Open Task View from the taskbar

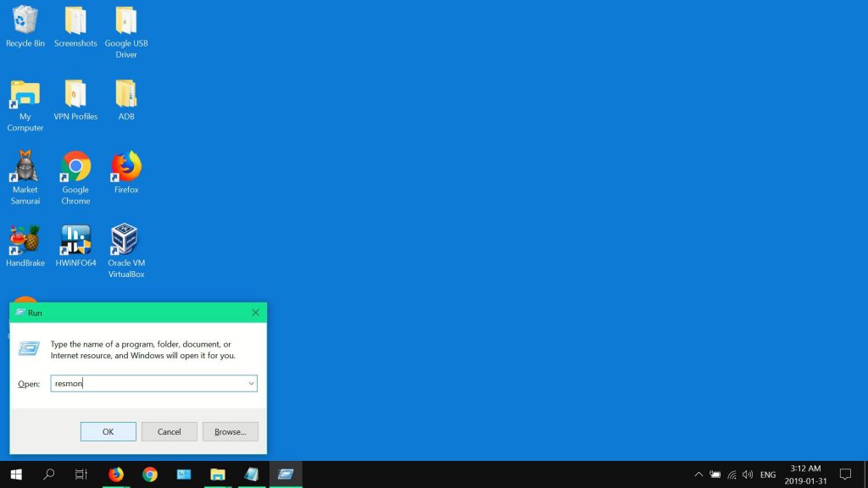point(81,474)
